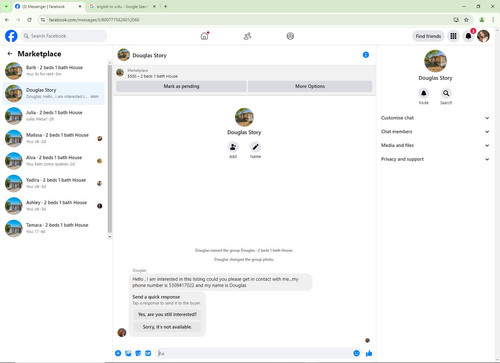Click Mark as pending button
Viewport: 500px width, 363px height.
click(181, 86)
